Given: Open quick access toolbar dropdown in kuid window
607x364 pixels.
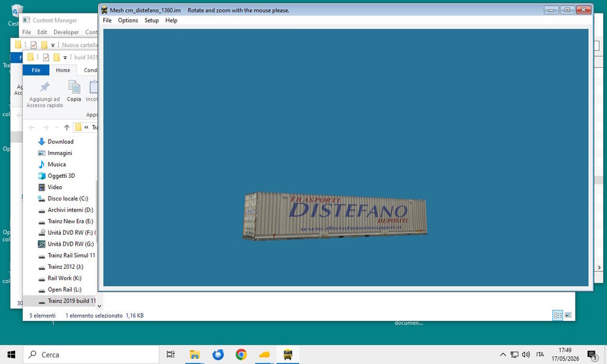Looking at the screenshot, I should point(65,58).
